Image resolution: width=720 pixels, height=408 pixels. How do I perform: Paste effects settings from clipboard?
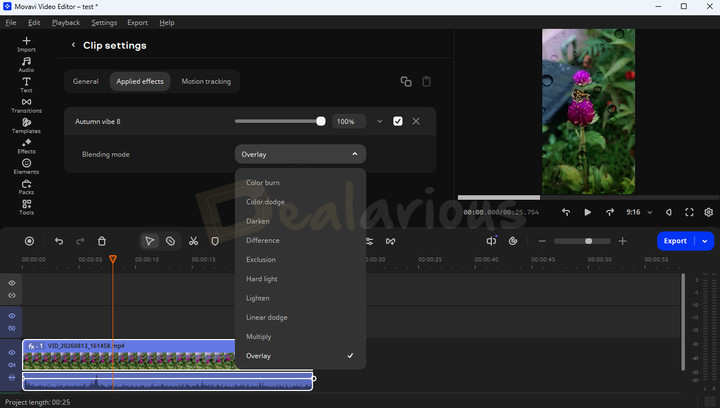[427, 81]
